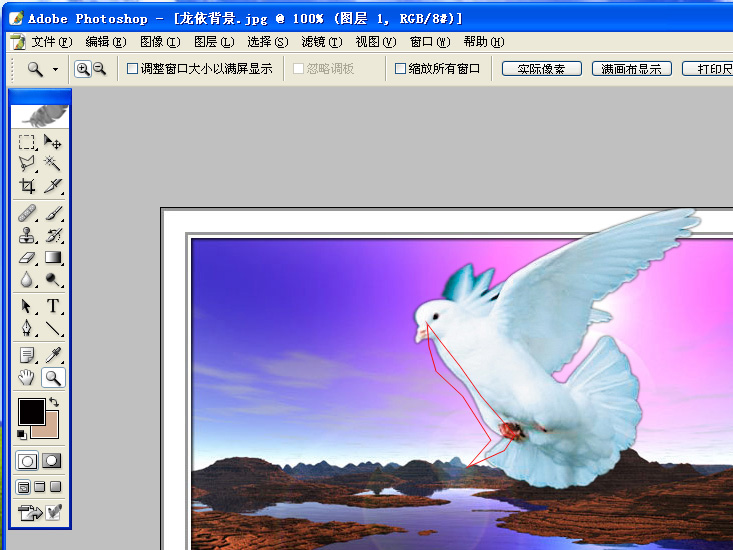This screenshot has width=733, height=550.
Task: Open the 帮助(H) menu
Action: [x=484, y=42]
